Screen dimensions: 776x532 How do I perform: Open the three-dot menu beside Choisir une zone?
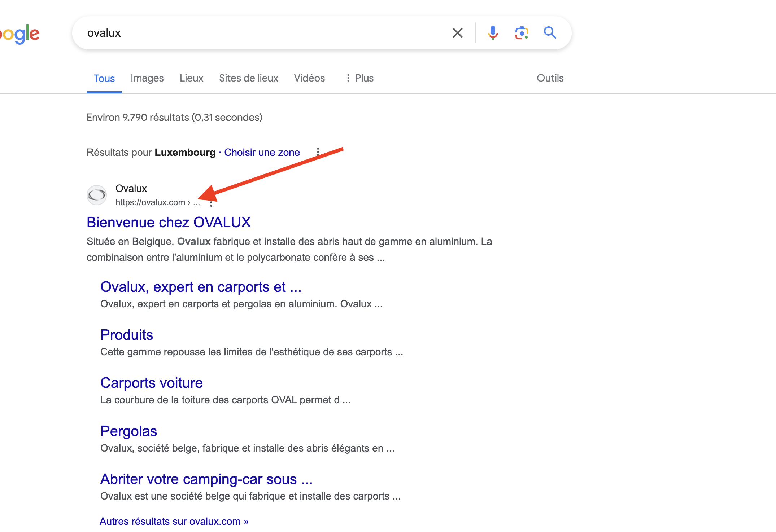(x=318, y=152)
